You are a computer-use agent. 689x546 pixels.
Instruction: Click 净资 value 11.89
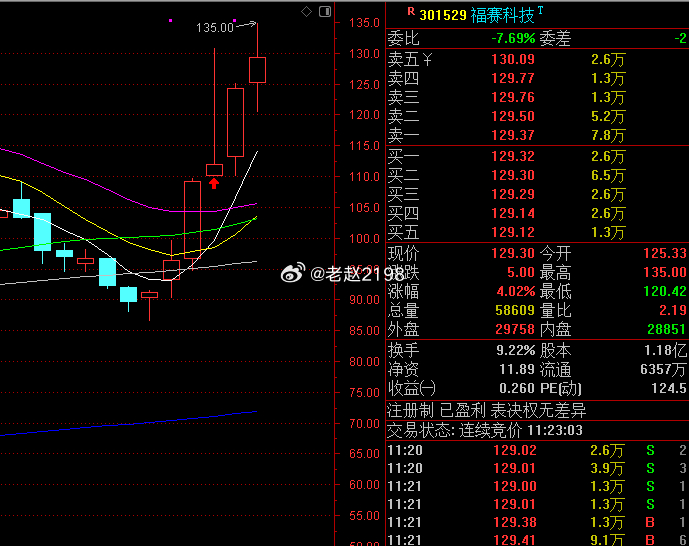click(x=517, y=369)
